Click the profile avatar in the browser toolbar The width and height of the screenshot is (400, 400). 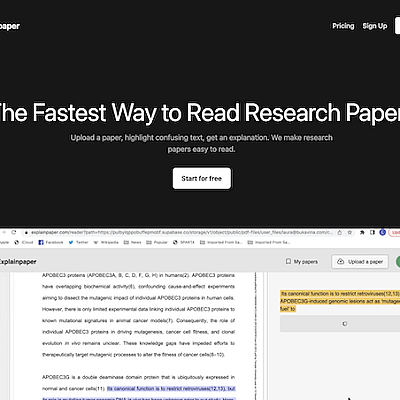tap(382, 232)
